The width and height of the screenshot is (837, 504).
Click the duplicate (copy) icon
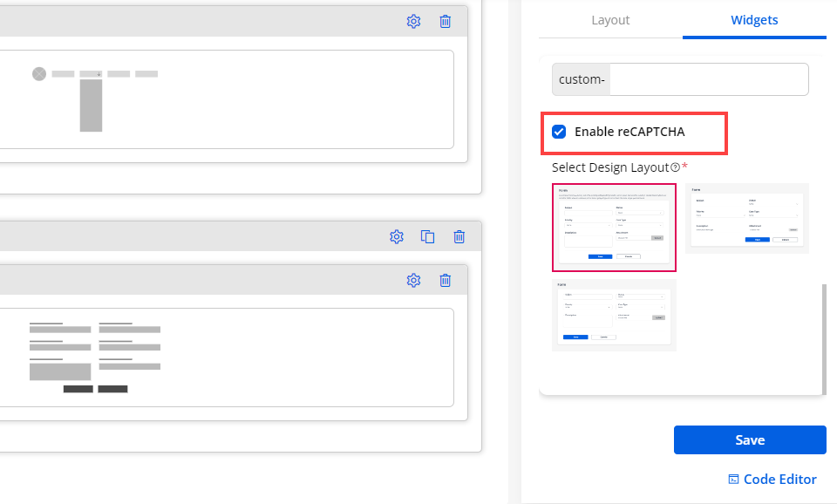click(427, 236)
